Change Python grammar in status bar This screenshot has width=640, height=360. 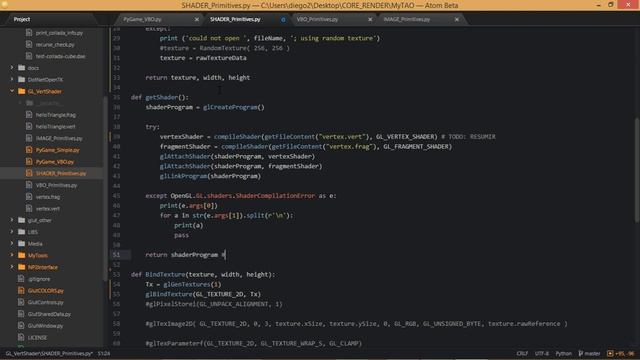click(x=563, y=353)
